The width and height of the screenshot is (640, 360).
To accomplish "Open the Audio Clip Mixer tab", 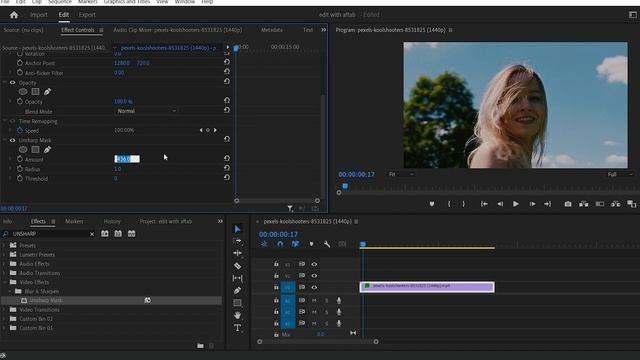I will point(178,30).
